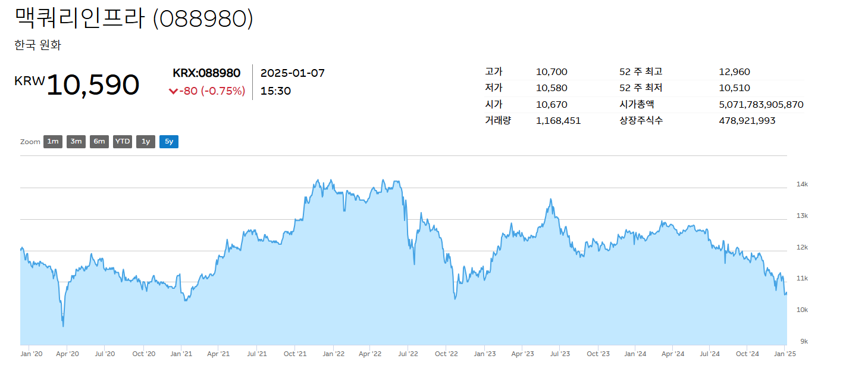Image resolution: width=868 pixels, height=371 pixels.
Task: Set chart zoom to 6m
Action: click(x=99, y=142)
